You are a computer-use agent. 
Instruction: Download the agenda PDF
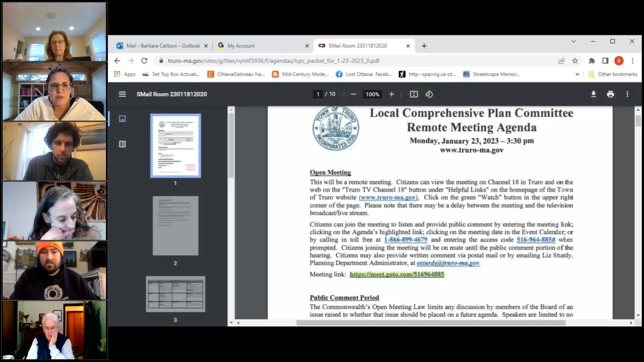593,95
